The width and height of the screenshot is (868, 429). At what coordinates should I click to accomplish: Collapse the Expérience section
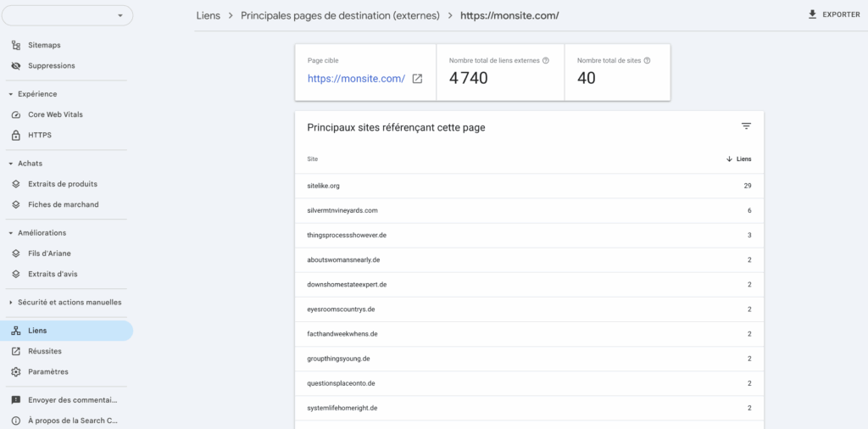11,94
